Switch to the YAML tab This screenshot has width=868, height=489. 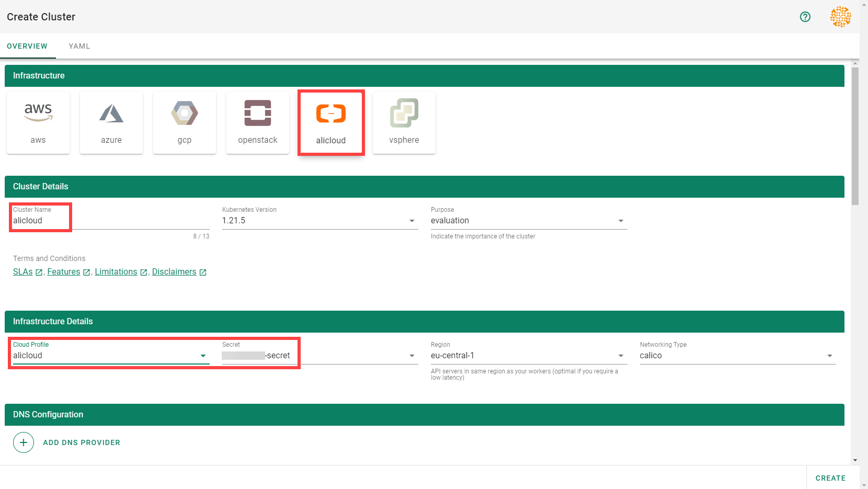click(x=79, y=46)
